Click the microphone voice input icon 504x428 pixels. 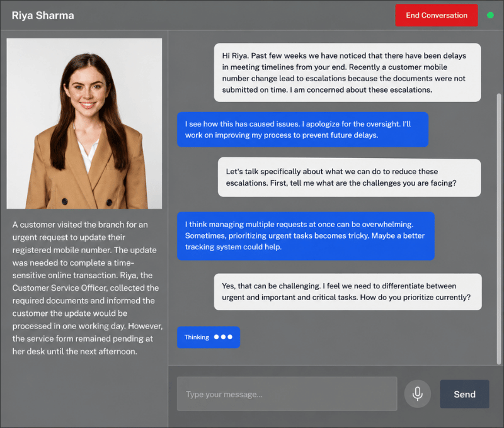pyautogui.click(x=417, y=393)
